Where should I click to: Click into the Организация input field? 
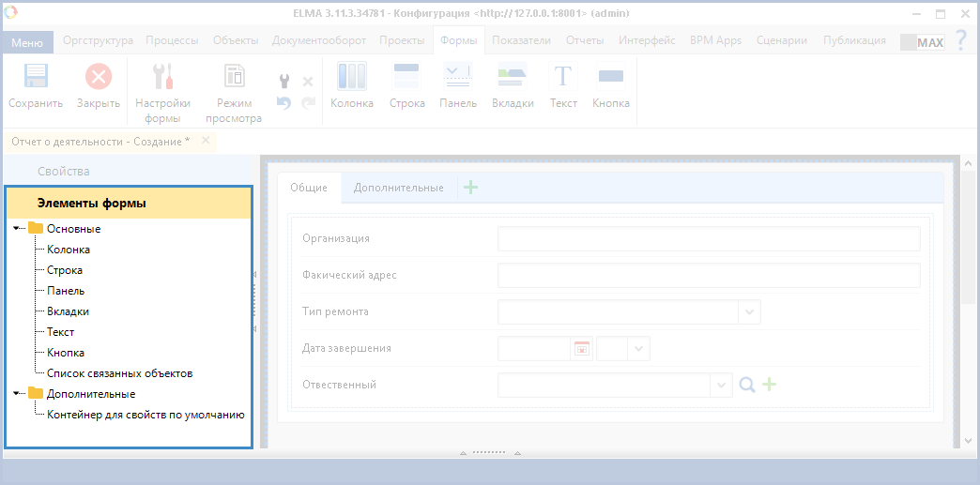point(708,239)
